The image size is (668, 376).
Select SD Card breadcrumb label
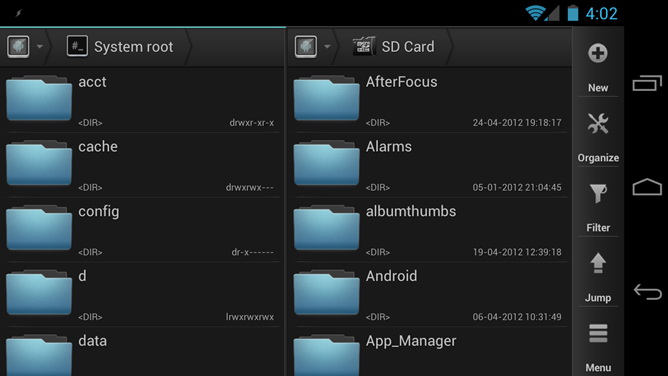tap(408, 47)
